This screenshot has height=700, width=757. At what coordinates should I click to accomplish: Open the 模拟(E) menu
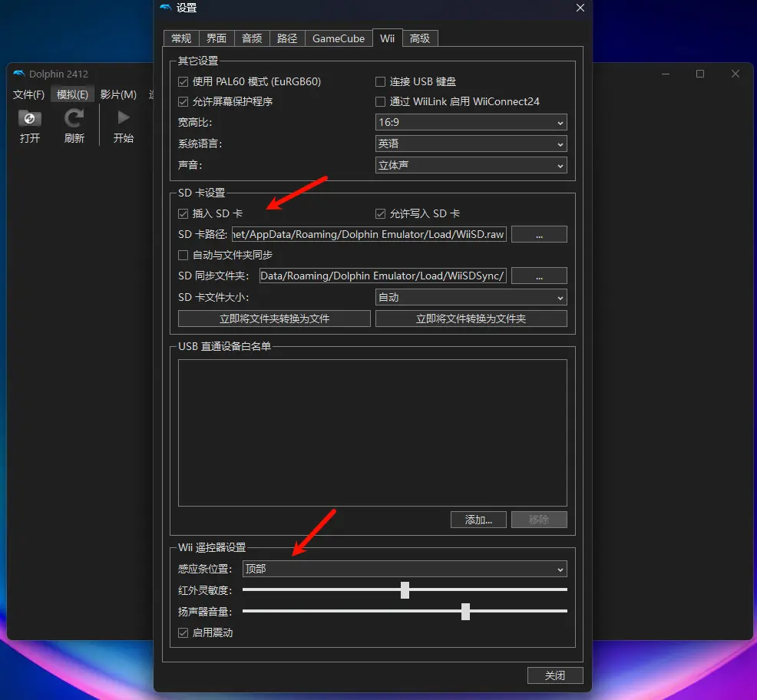72,94
